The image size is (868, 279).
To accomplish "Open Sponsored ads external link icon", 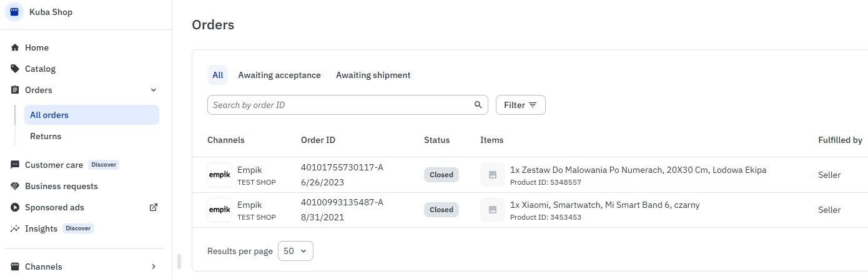I will [154, 207].
